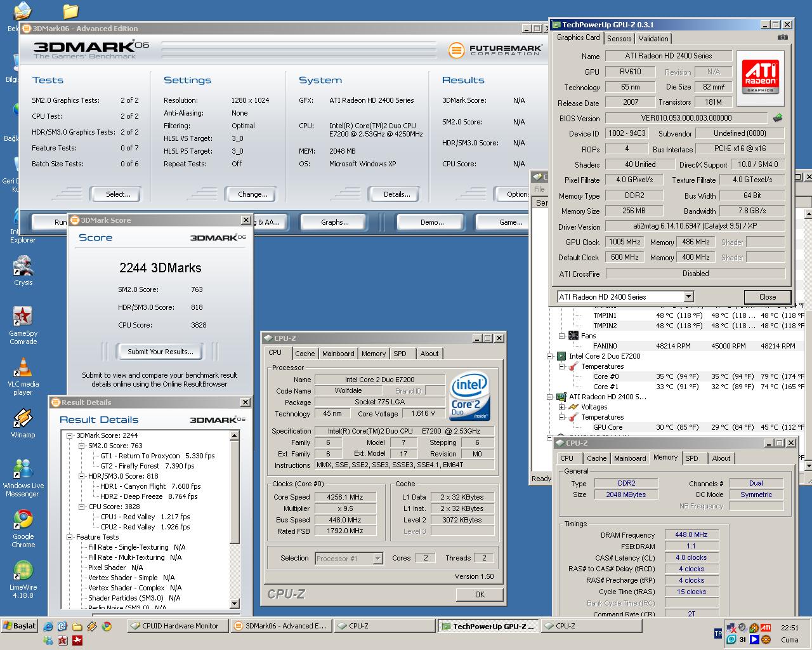Select GT1 - Return To Proxycon result row
The image size is (812, 650).
pos(157,456)
